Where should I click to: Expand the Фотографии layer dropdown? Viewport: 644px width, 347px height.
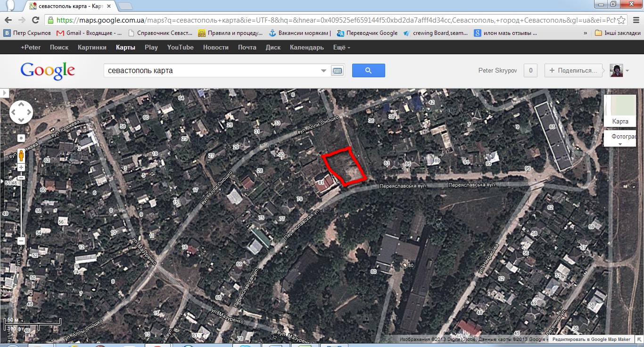pos(620,139)
